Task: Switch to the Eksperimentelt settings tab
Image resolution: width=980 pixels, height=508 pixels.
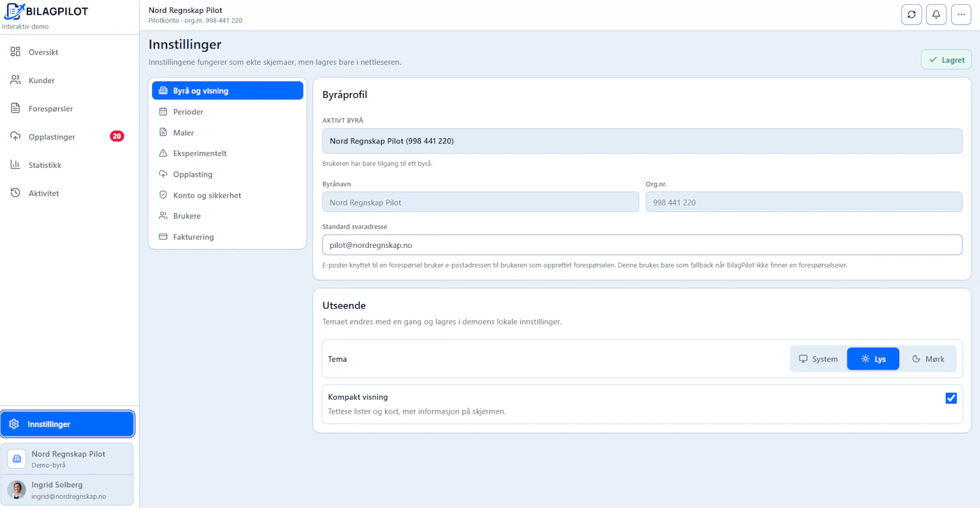Action: click(x=227, y=153)
